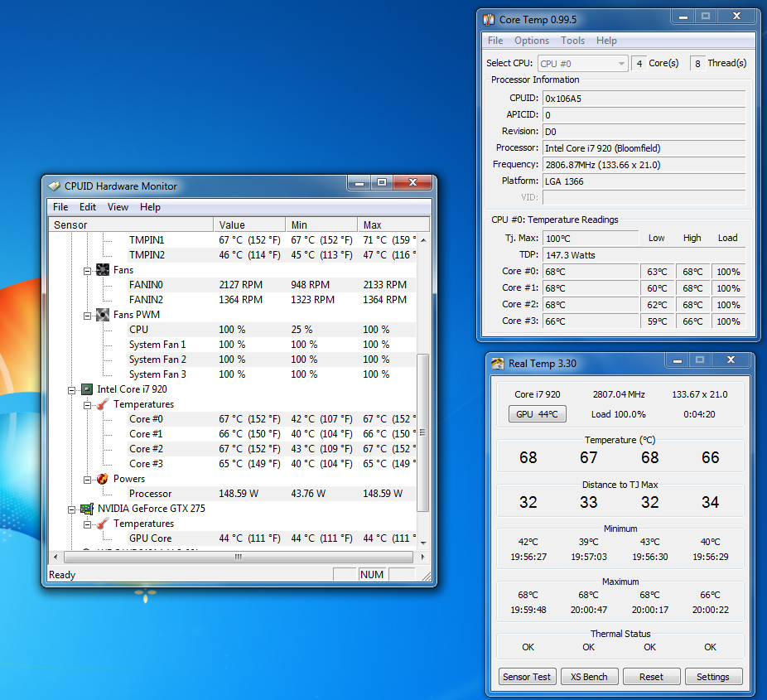
Task: Open Real Temp Settings
Action: 714,677
